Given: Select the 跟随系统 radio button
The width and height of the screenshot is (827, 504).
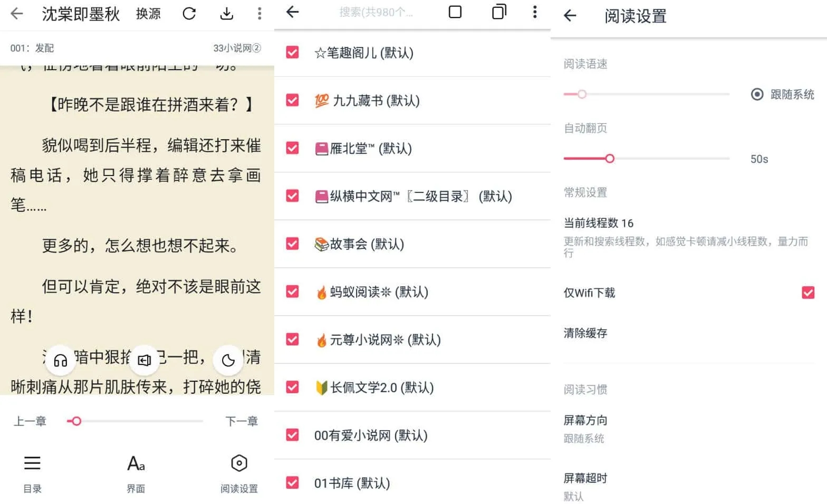Looking at the screenshot, I should tap(757, 94).
